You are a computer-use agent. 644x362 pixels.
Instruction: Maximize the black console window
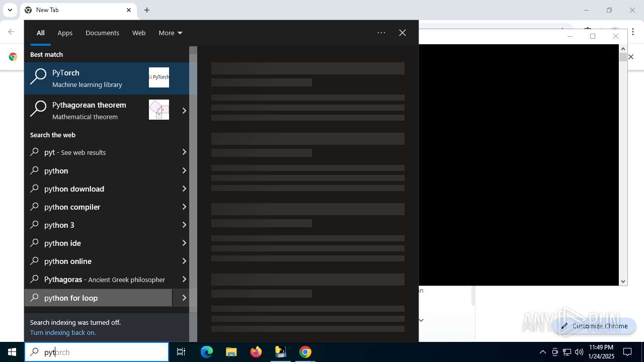tap(593, 36)
